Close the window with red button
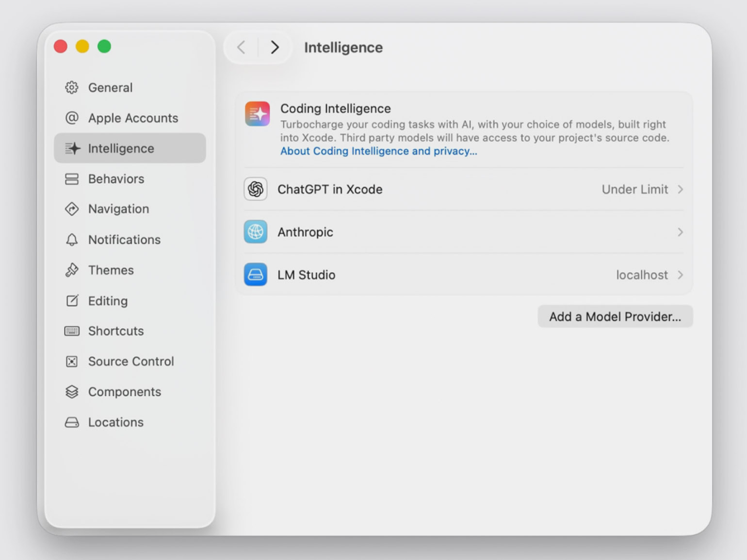The height and width of the screenshot is (560, 747). 61,47
